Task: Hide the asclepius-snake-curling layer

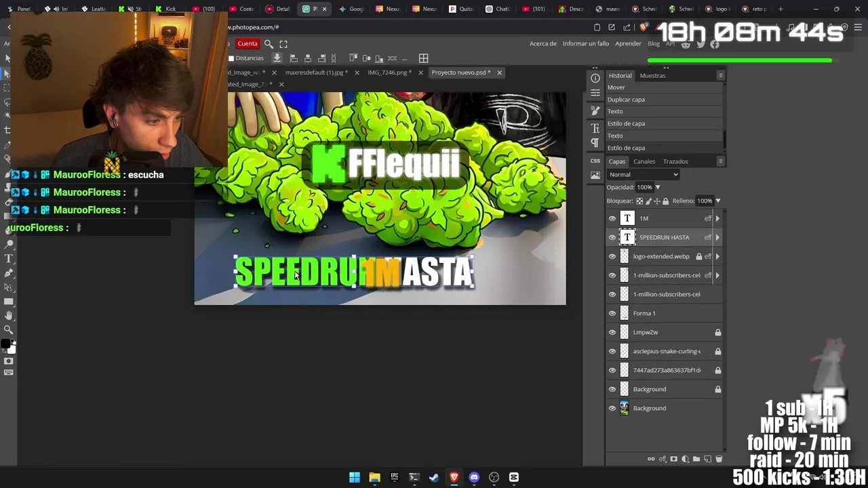Action: [612, 351]
